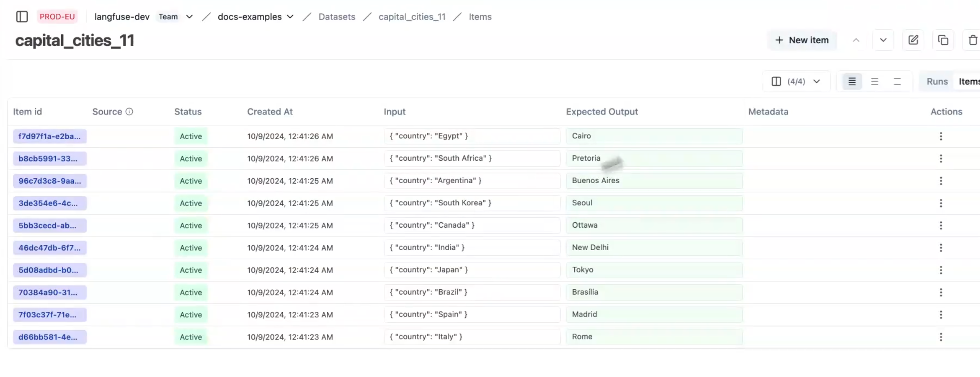This screenshot has width=980, height=377.
Task: Open item d66bb581-4e...
Action: click(x=50, y=337)
